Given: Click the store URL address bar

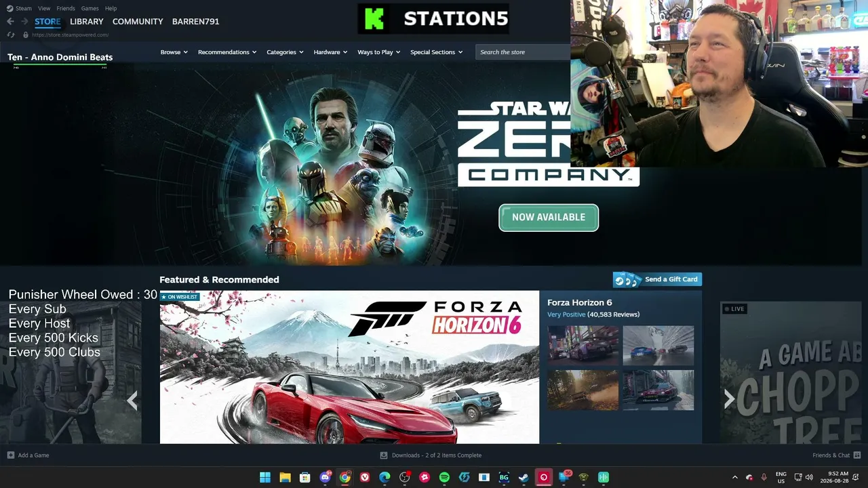Looking at the screenshot, I should pyautogui.click(x=70, y=35).
